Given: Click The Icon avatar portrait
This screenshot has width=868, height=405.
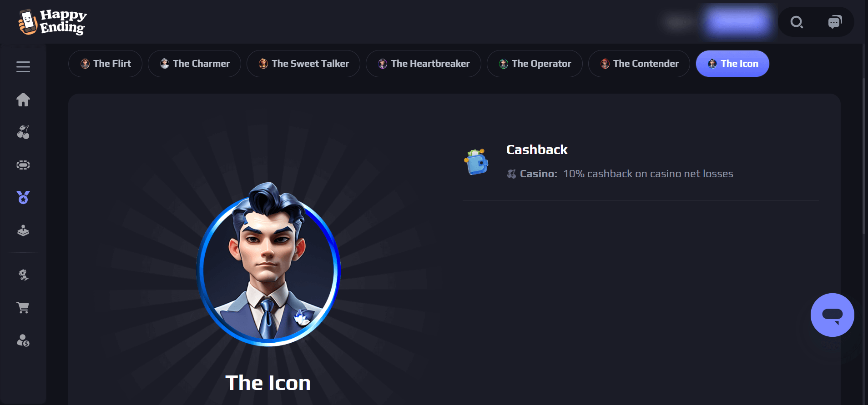Looking at the screenshot, I should pos(268,264).
